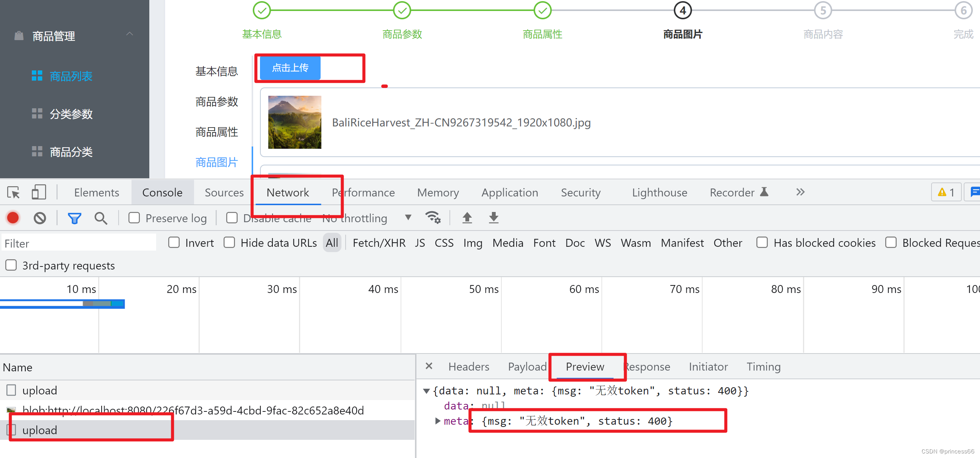Click the network Filter text field
The image size is (980, 458).
(x=78, y=243)
